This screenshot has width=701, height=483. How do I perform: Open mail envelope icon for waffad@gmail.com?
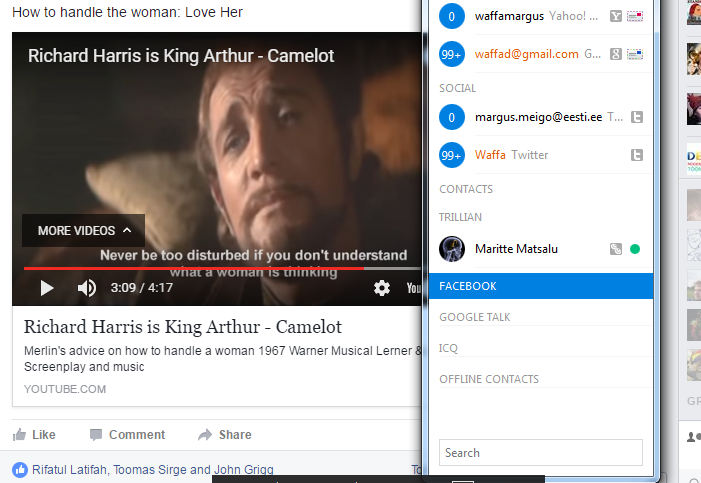(635, 55)
